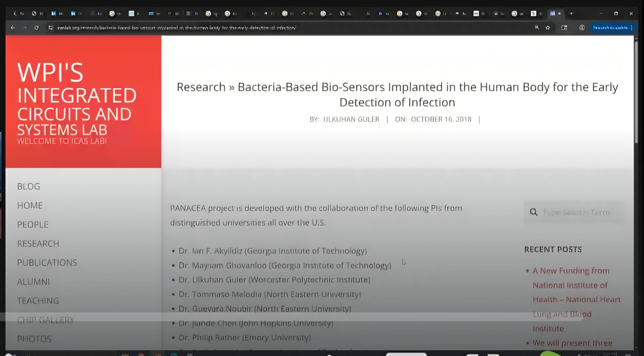Viewport: 644px width, 356px height.
Task: Click the browser forward arrow
Action: [x=25, y=28]
